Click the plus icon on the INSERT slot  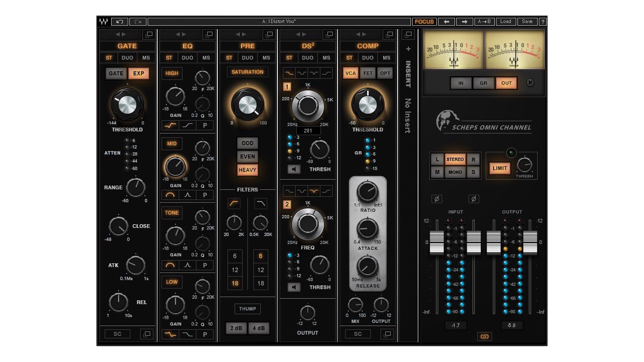click(x=408, y=49)
